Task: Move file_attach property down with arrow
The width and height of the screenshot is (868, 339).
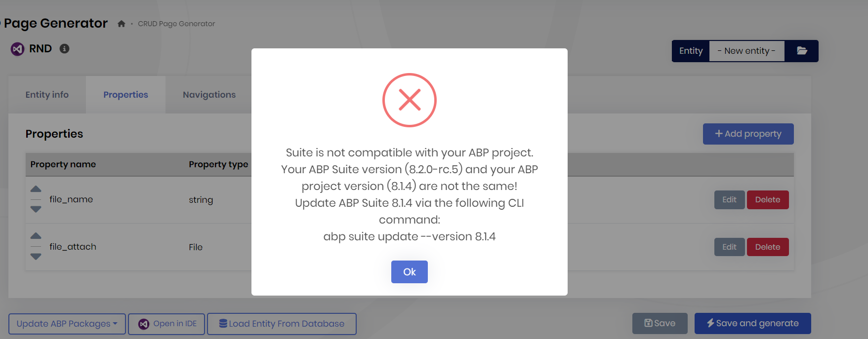Action: [x=36, y=257]
